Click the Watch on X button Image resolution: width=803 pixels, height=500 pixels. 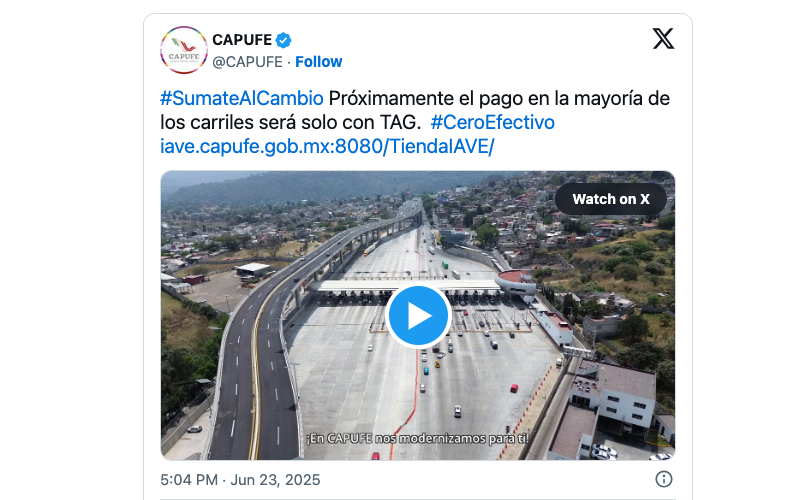pyautogui.click(x=611, y=199)
